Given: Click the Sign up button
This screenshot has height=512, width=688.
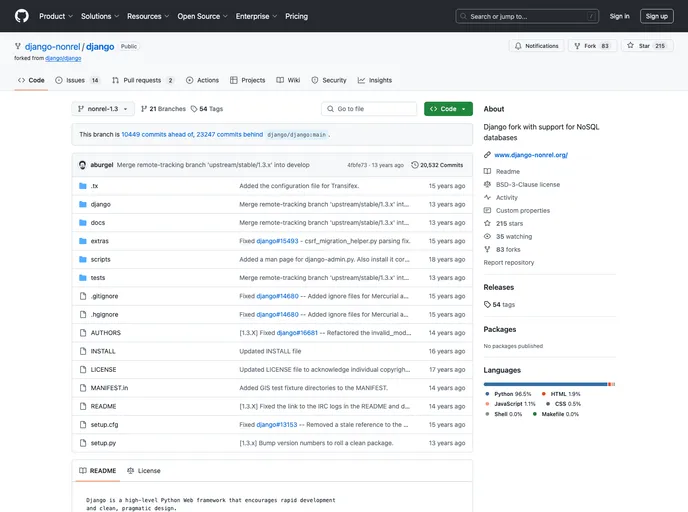Looking at the screenshot, I should click(656, 16).
